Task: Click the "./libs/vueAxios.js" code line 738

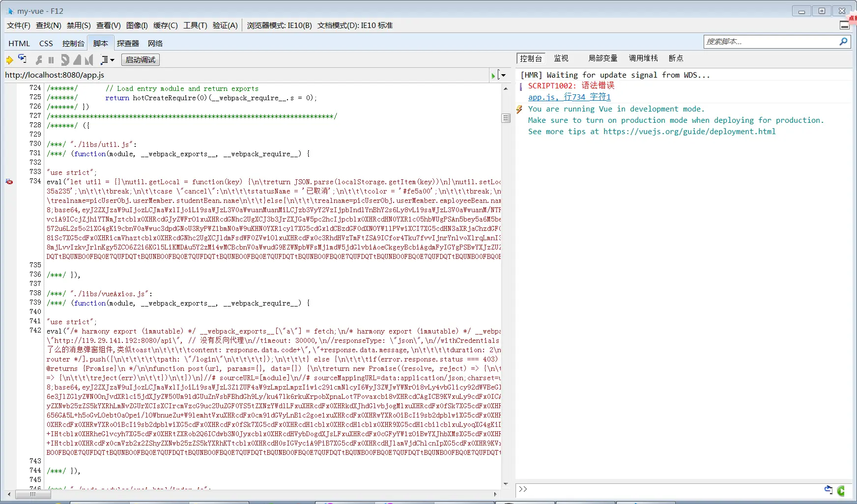Action: (x=100, y=294)
